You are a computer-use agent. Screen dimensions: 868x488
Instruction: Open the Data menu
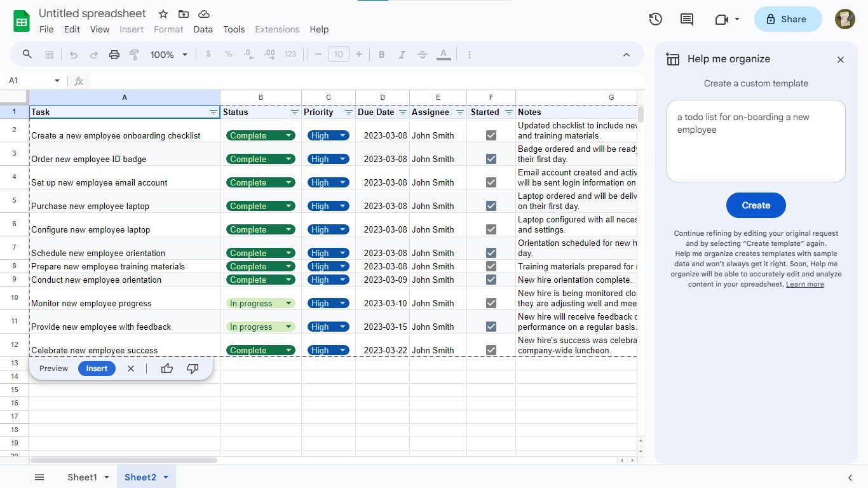[x=203, y=29]
